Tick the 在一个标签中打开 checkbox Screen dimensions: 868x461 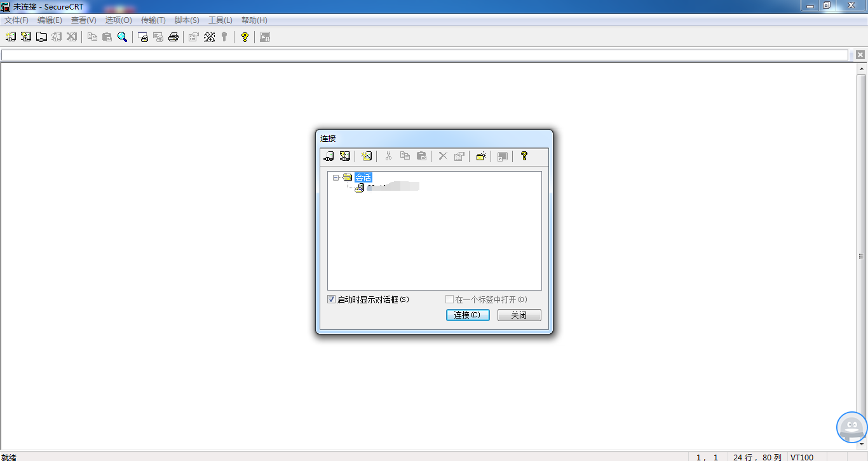click(450, 299)
